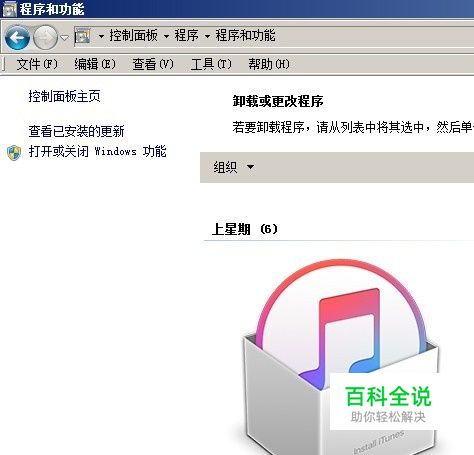Go to 控制面板主页 link

click(x=64, y=96)
